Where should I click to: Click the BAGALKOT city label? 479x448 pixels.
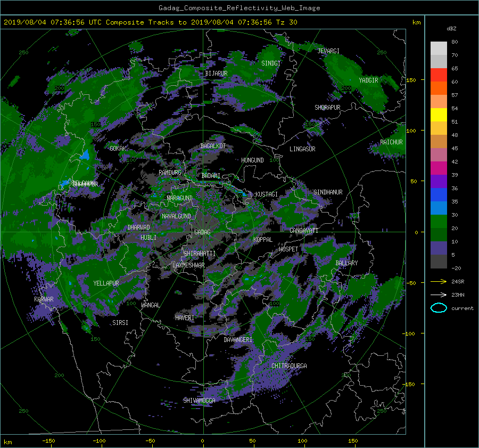(x=213, y=146)
